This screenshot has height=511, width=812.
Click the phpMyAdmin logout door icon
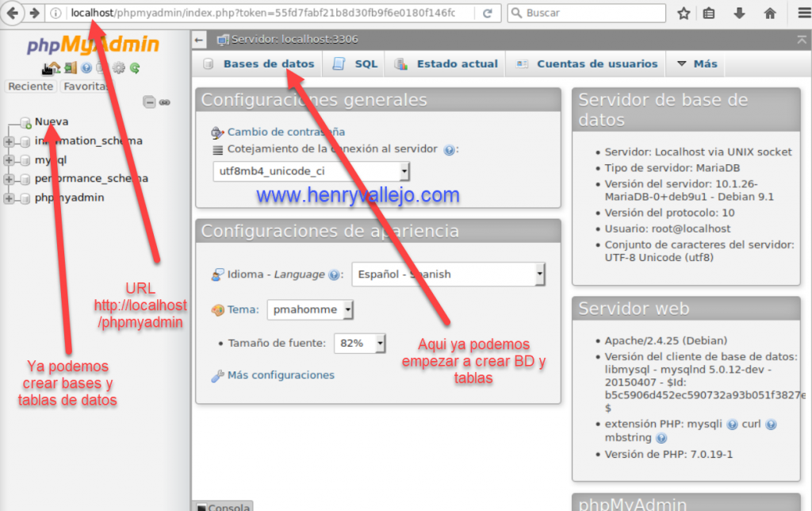tap(70, 68)
